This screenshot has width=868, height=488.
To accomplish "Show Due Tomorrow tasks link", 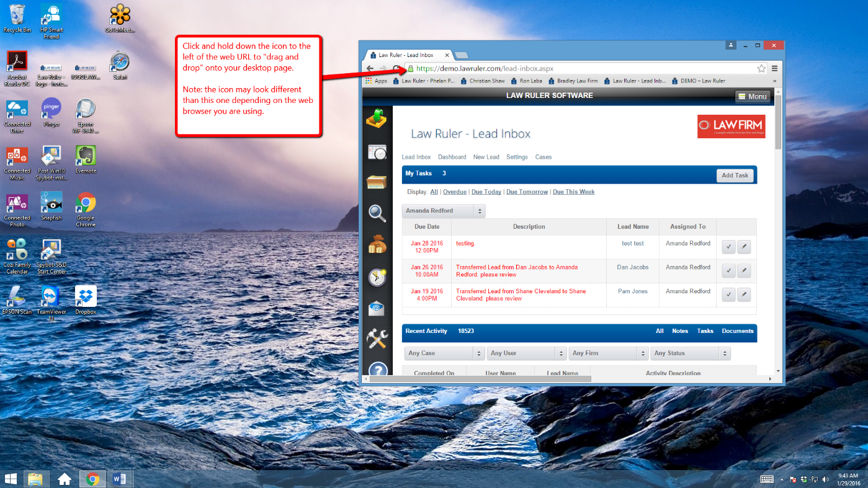I will 527,192.
